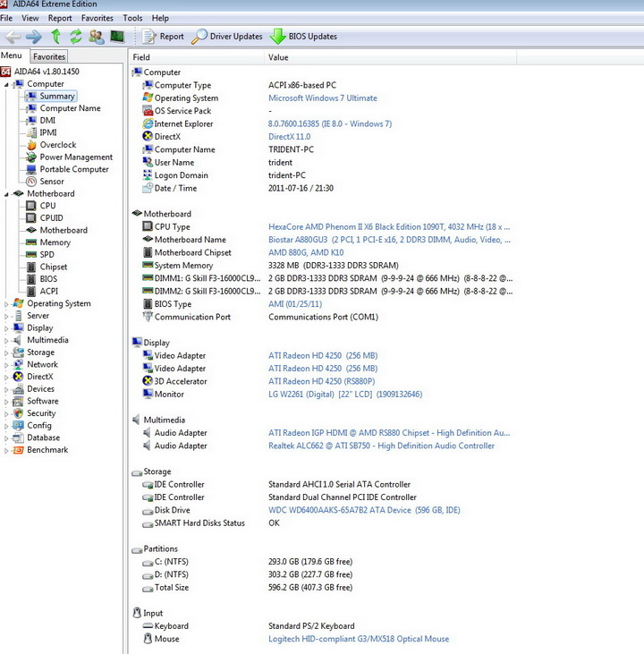Click the Chipset icon in tree

(x=31, y=267)
